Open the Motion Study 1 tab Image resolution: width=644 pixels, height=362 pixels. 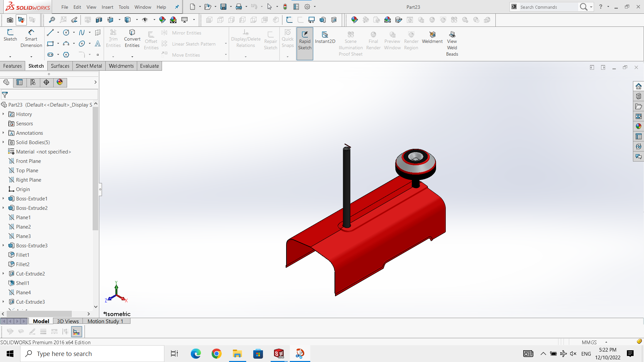[x=105, y=321]
